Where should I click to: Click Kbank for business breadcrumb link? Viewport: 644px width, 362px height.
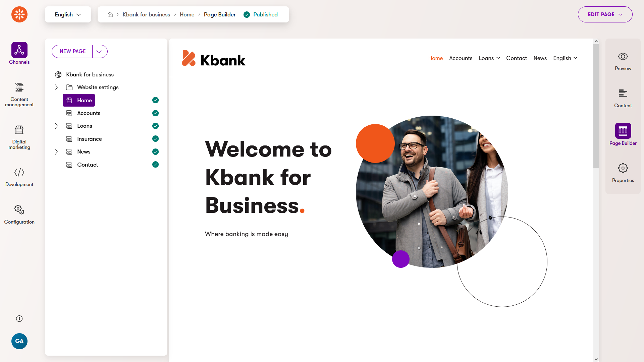tap(146, 15)
